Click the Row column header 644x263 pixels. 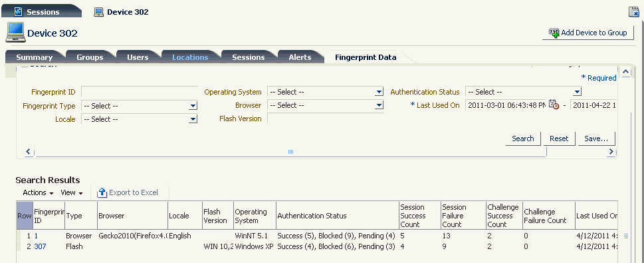pos(24,216)
